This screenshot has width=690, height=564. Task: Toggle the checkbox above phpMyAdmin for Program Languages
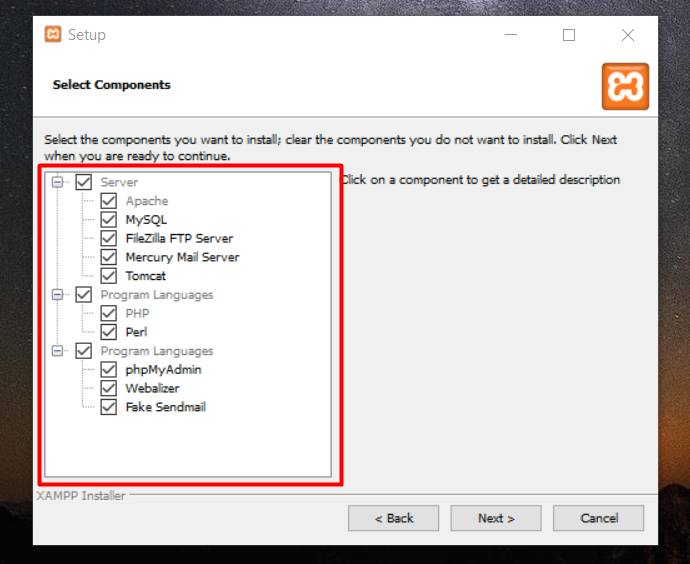84,351
